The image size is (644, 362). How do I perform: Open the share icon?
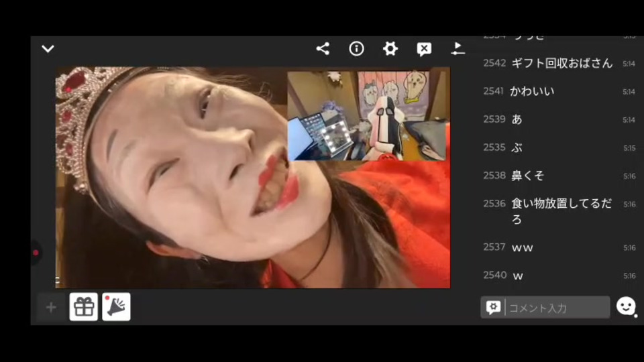click(323, 49)
